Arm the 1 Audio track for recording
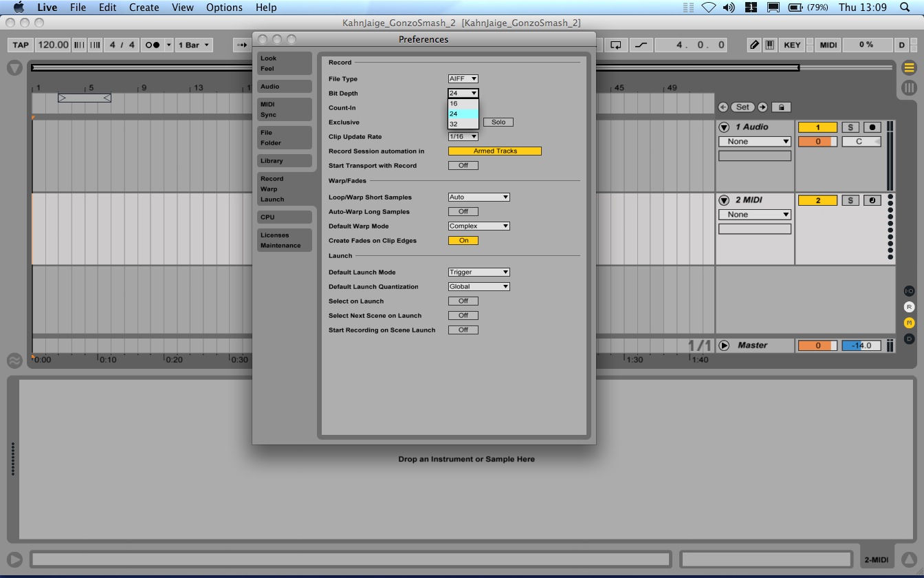This screenshot has width=924, height=578. tap(872, 127)
